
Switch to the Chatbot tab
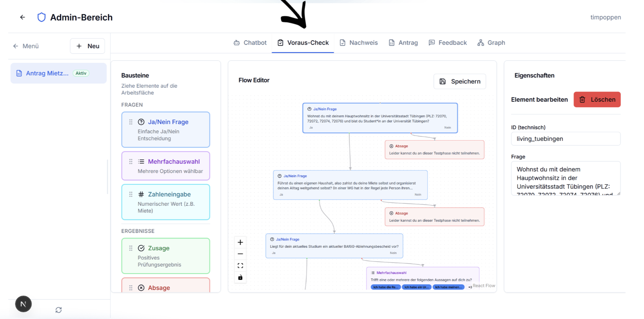250,43
